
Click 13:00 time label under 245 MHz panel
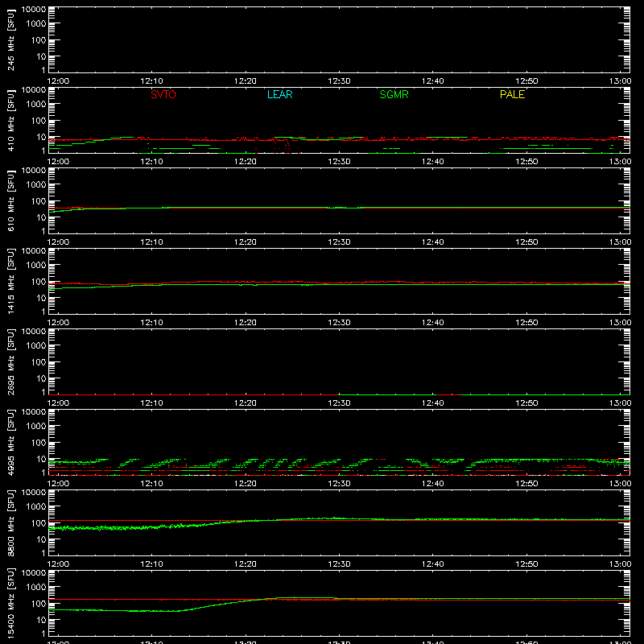tap(620, 81)
